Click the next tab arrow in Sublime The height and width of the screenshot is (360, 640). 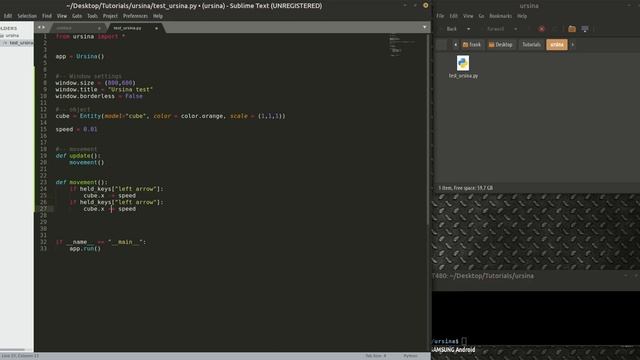pos(43,27)
